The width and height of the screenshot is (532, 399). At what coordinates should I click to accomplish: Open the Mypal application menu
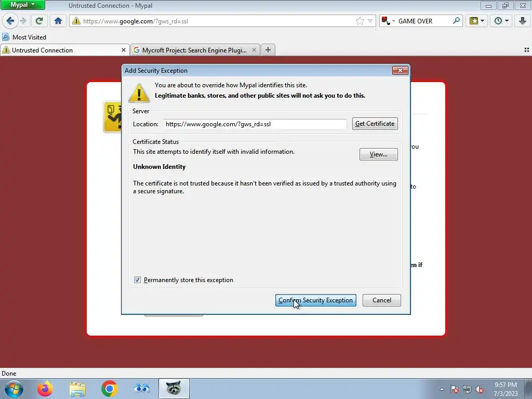[x=23, y=5]
